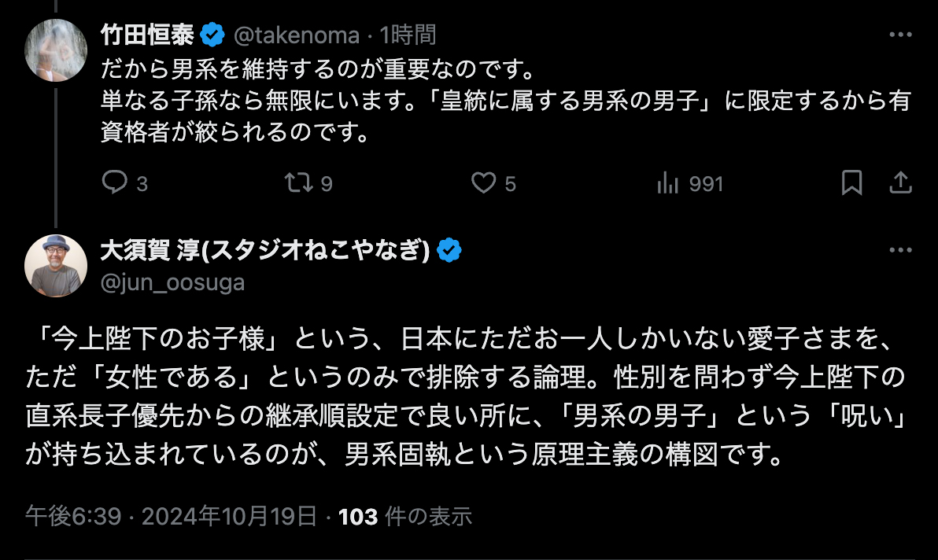This screenshot has height=560, width=938.
Task: Go to @takenoma handle
Action: tap(294, 35)
